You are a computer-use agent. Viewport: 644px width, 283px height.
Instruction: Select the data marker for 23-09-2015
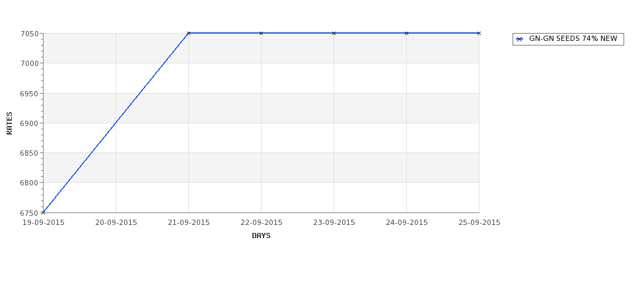point(334,33)
